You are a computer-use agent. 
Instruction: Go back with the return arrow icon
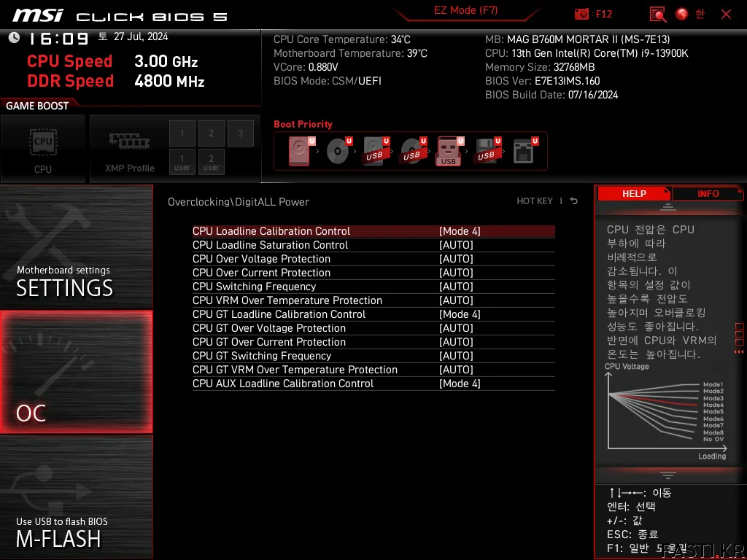pos(573,201)
